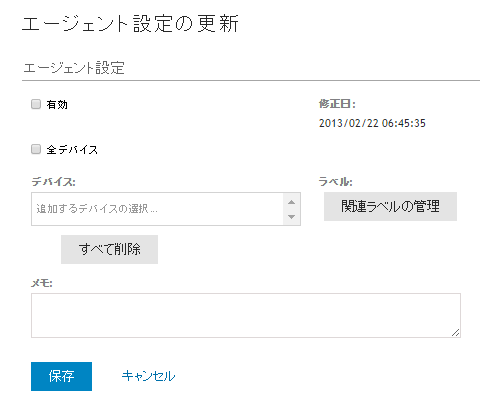Click the 有効 label text
Image resolution: width=480 pixels, height=402 pixels.
57,105
